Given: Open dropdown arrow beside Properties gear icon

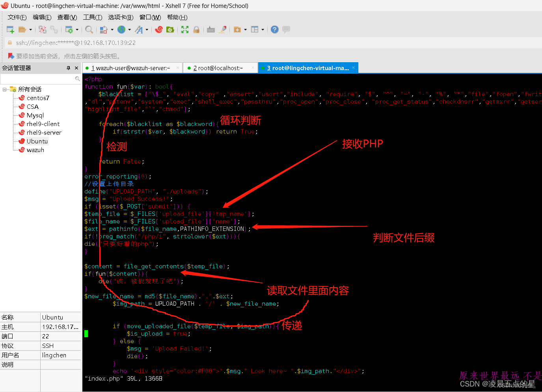Looking at the screenshot, I should coord(77,30).
